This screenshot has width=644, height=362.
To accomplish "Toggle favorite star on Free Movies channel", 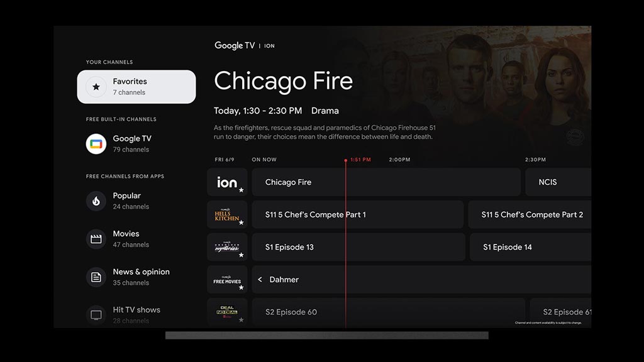I will (241, 287).
